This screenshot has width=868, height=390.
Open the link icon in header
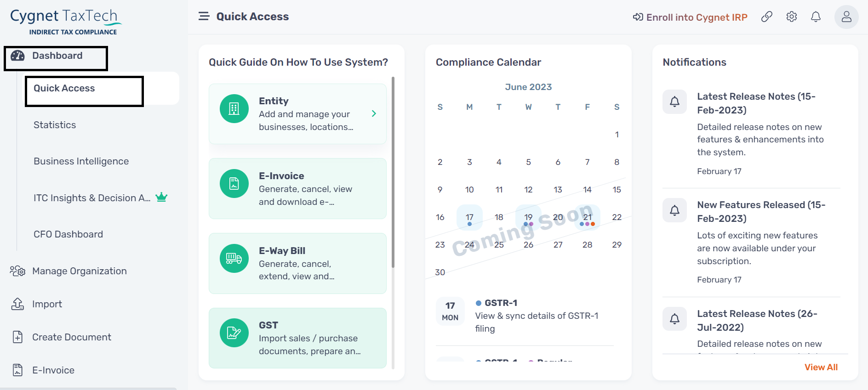pos(766,17)
